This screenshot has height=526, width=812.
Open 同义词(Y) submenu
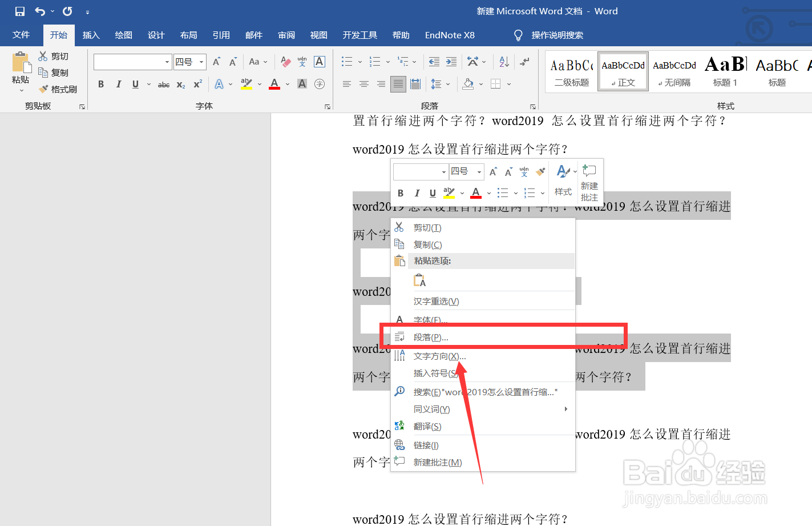point(483,409)
